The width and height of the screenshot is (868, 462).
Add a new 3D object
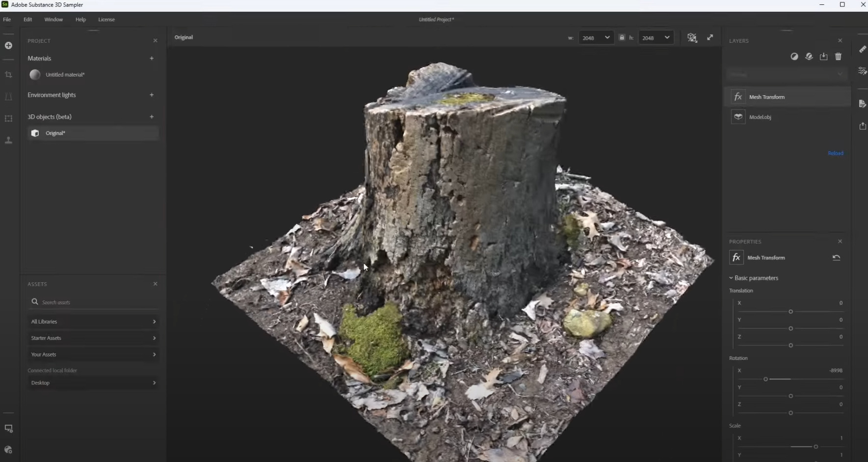tap(152, 117)
